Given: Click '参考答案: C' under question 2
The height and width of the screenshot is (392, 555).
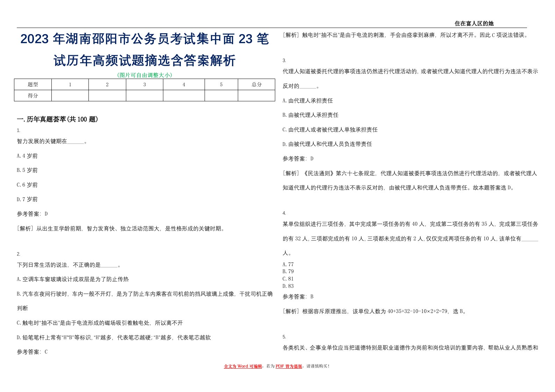Looking at the screenshot, I should (x=32, y=352).
